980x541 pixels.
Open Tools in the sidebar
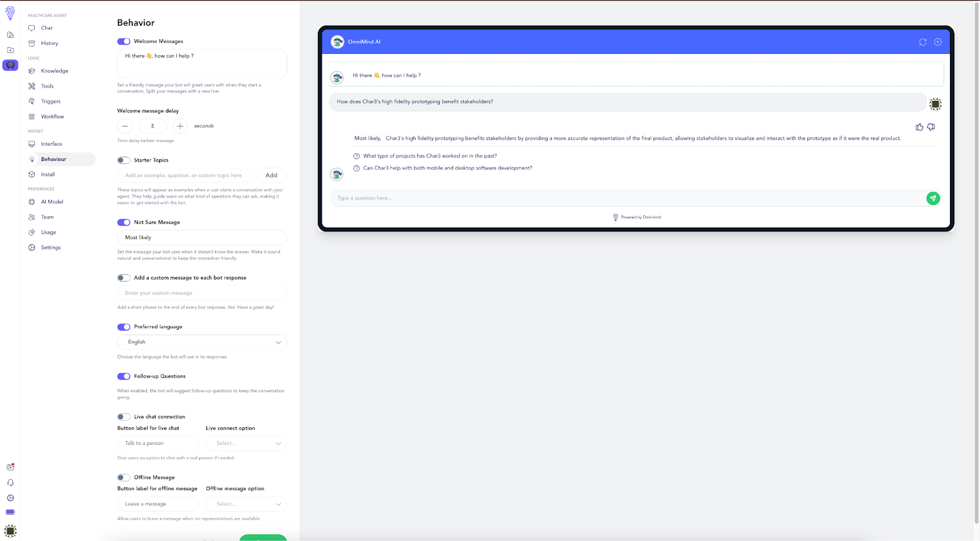click(x=47, y=86)
